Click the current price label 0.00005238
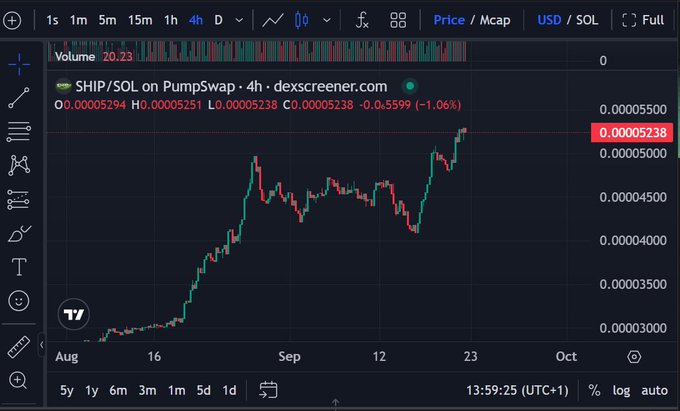This screenshot has width=680, height=411. click(x=632, y=133)
